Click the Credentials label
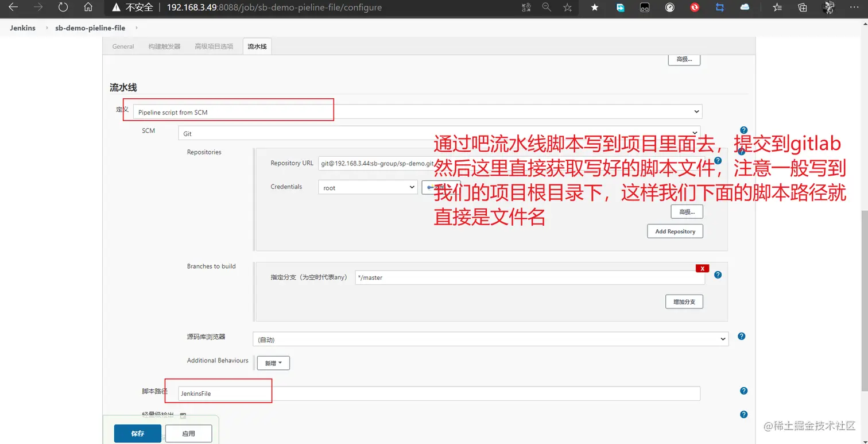 (286, 187)
